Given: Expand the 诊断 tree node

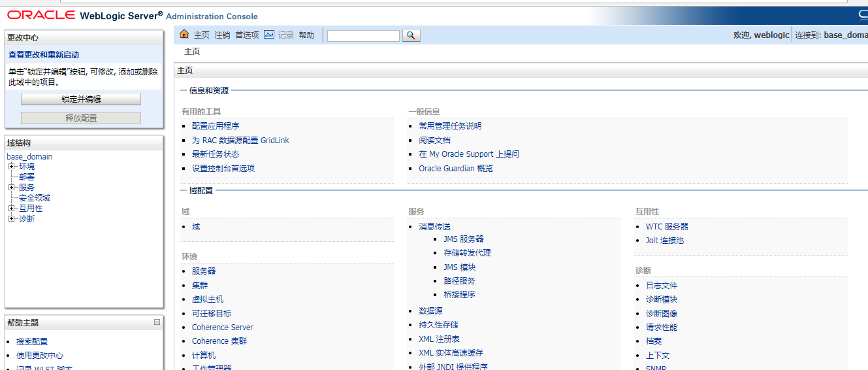Looking at the screenshot, I should 11,219.
